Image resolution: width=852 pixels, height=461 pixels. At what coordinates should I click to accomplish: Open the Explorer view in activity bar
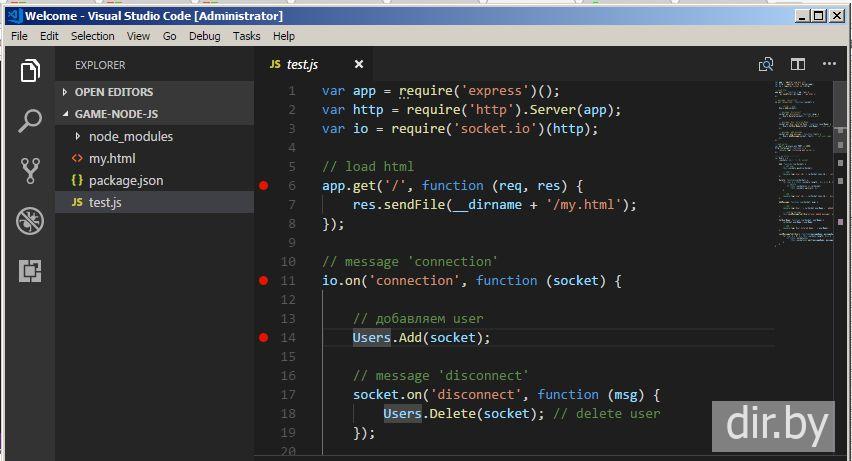(30, 71)
